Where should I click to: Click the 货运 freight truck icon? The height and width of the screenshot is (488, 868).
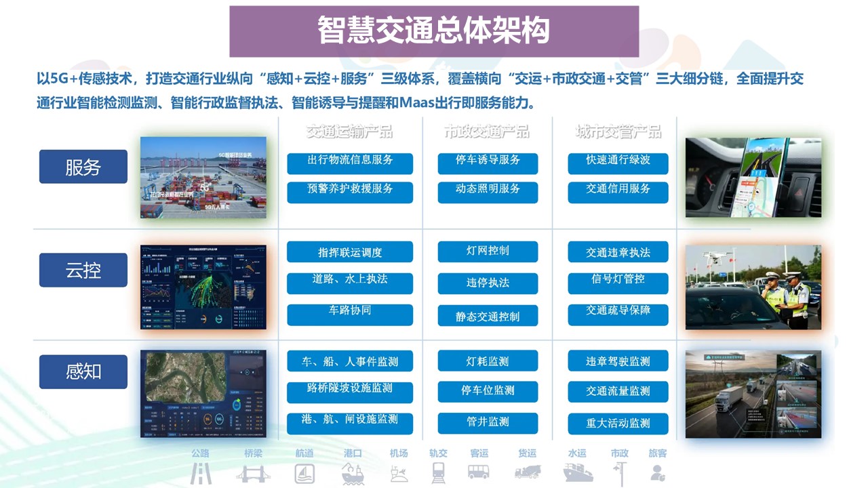(527, 472)
